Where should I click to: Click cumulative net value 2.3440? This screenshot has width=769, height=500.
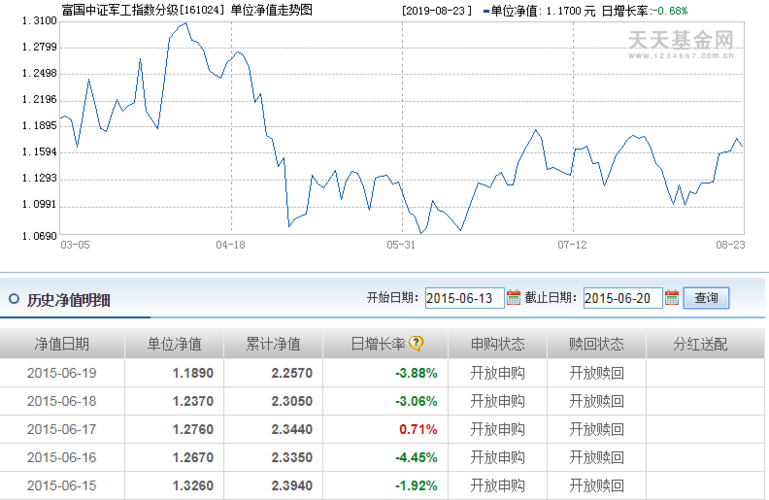[292, 429]
